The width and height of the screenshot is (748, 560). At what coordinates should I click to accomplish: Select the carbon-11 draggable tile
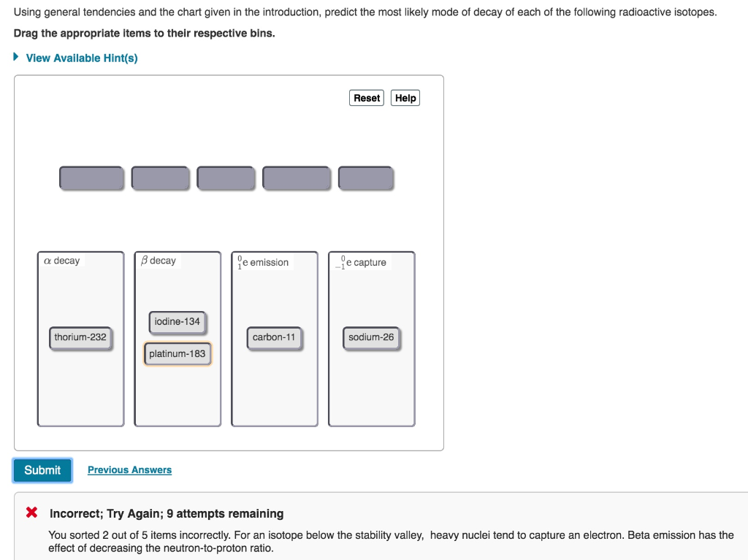pyautogui.click(x=274, y=338)
